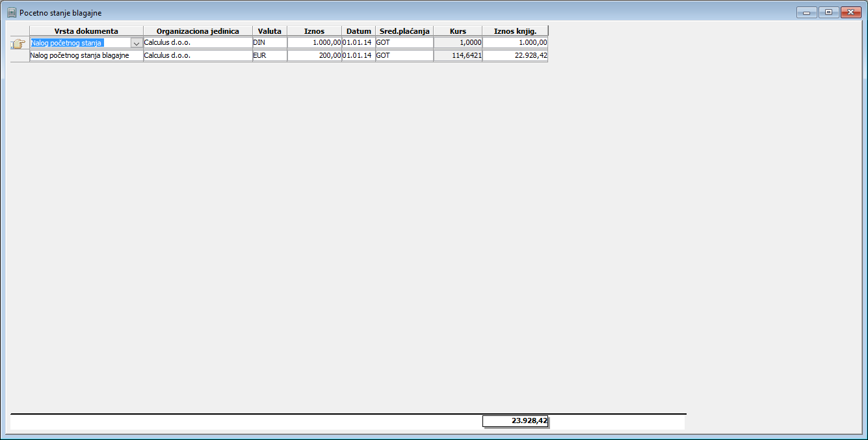
Task: Click the Organizaciona jedinica column header
Action: pyautogui.click(x=198, y=31)
